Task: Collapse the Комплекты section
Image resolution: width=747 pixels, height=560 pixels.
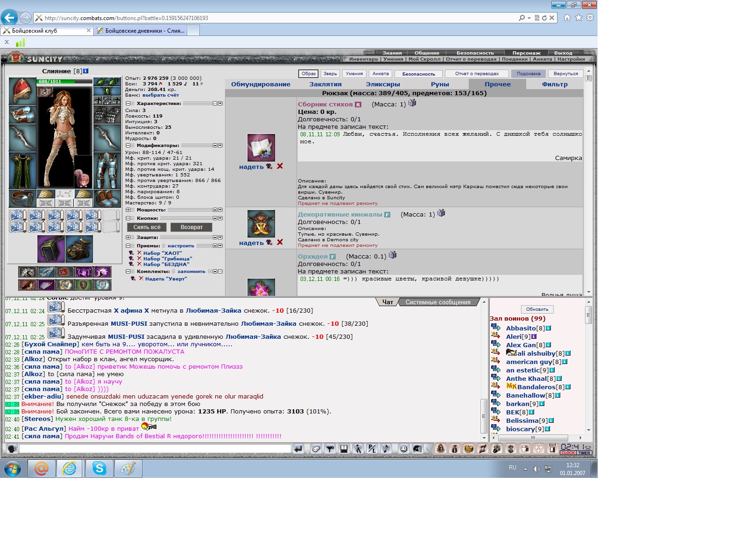Action: (x=128, y=272)
